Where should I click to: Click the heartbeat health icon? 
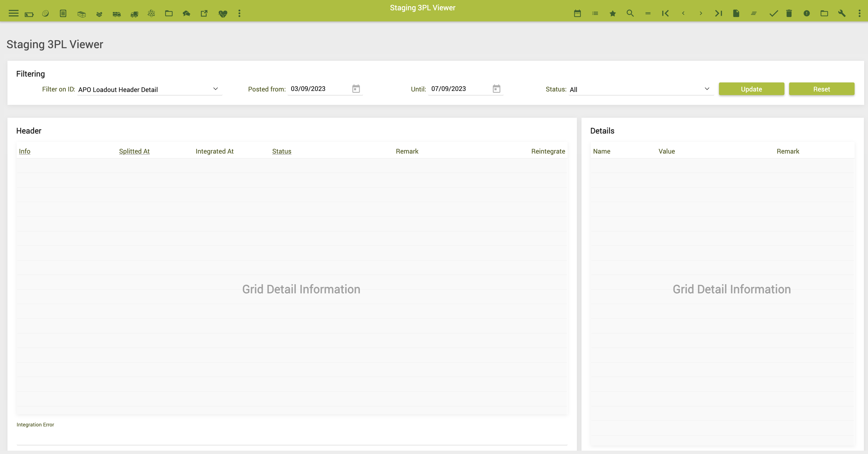(223, 14)
